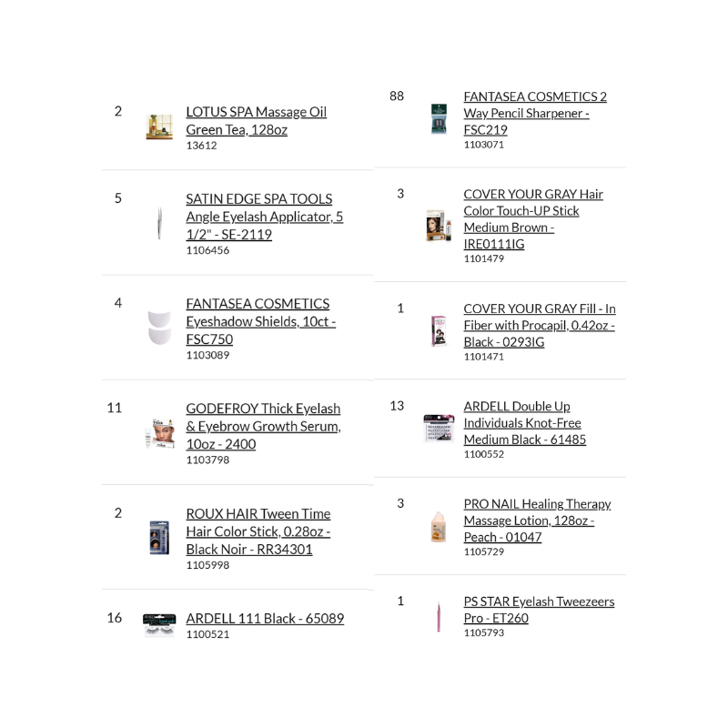The width and height of the screenshot is (728, 728).
Task: Open LOTUS SPA Massage Oil Green Tea link
Action: point(256,121)
